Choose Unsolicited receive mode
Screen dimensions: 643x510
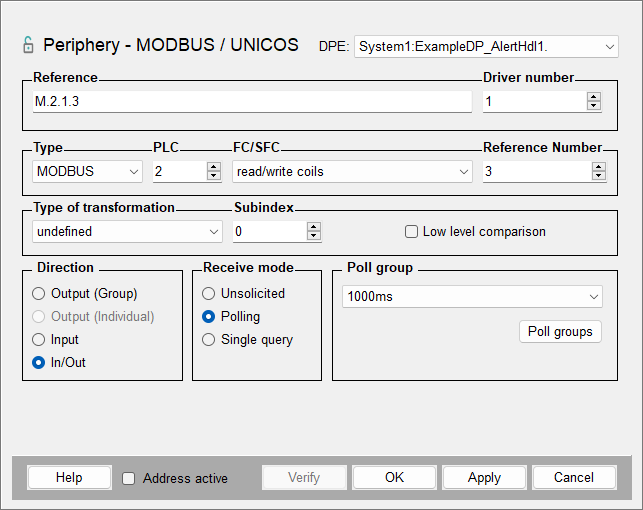pos(208,294)
